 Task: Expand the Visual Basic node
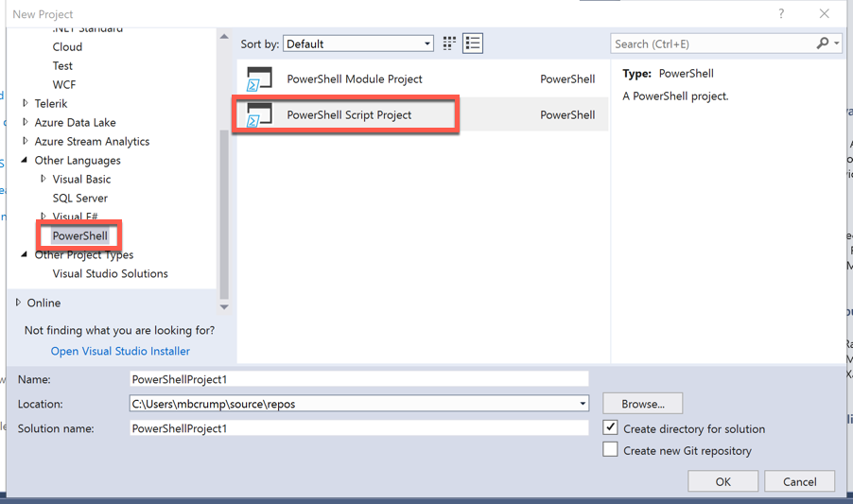43,179
